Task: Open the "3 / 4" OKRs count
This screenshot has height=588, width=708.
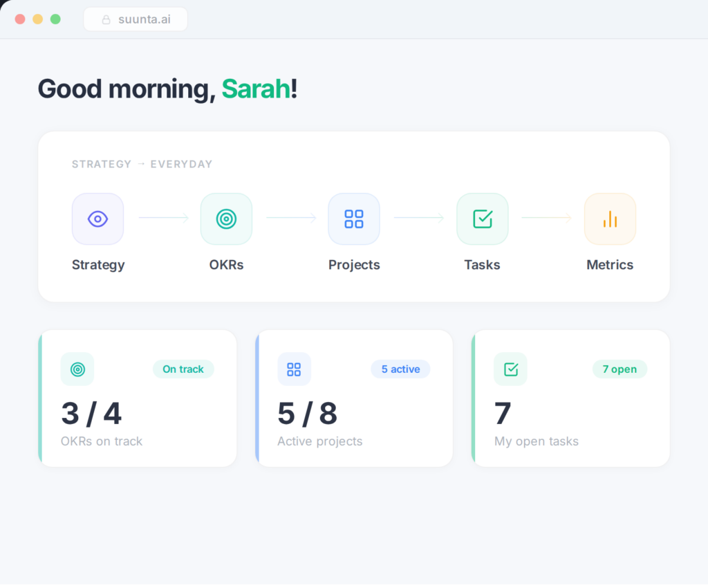Action: pos(91,414)
